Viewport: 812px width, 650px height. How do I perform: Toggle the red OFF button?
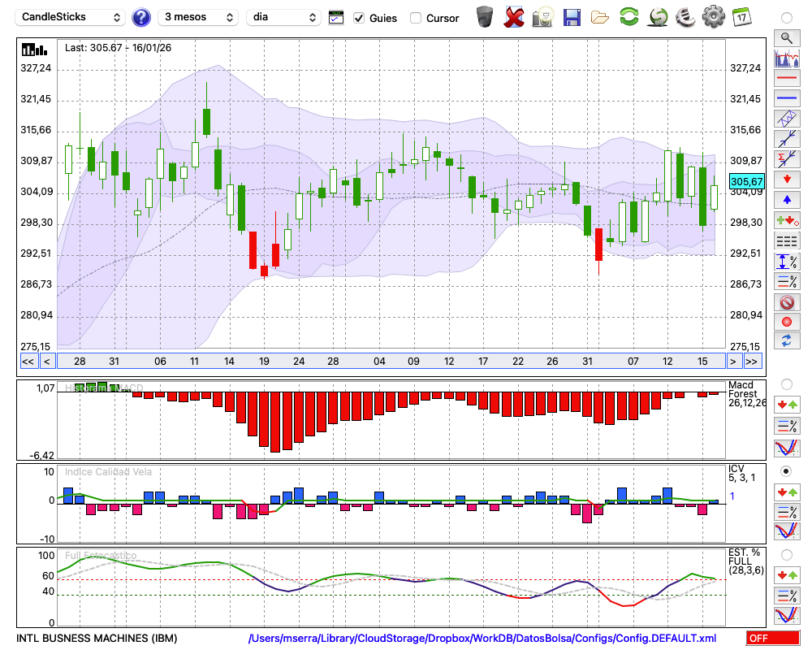coord(773,638)
